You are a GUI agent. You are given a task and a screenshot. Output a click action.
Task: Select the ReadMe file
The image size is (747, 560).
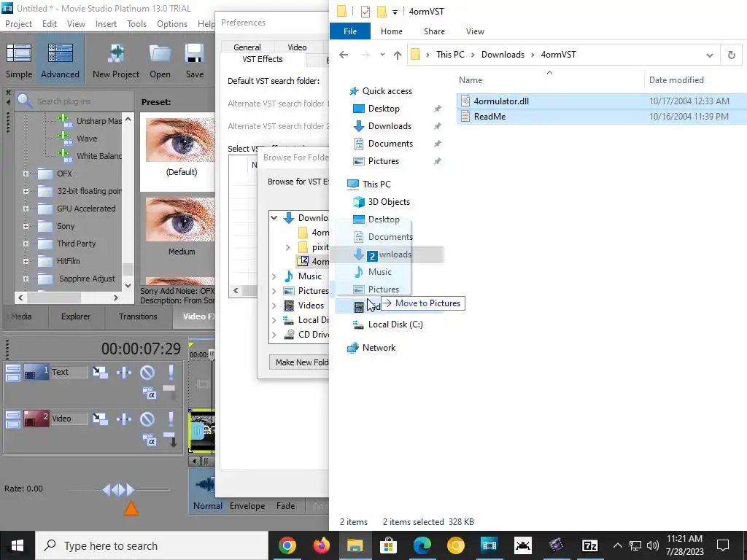(489, 117)
